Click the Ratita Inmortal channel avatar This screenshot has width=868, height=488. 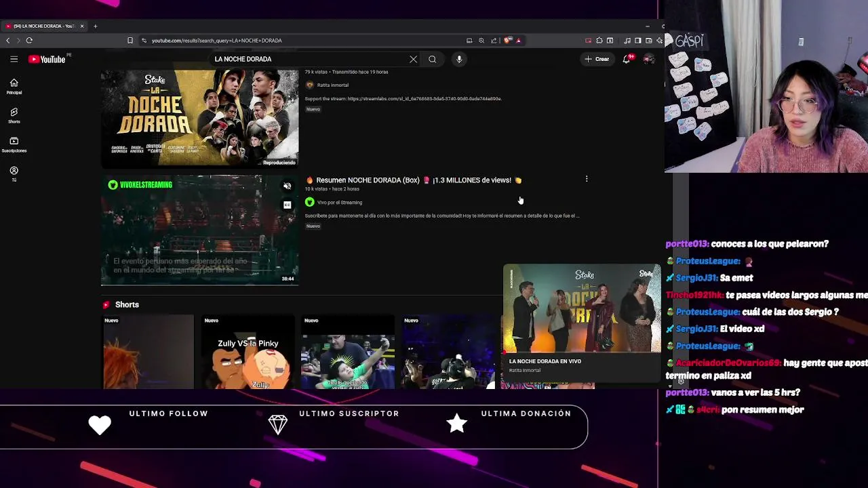point(309,85)
